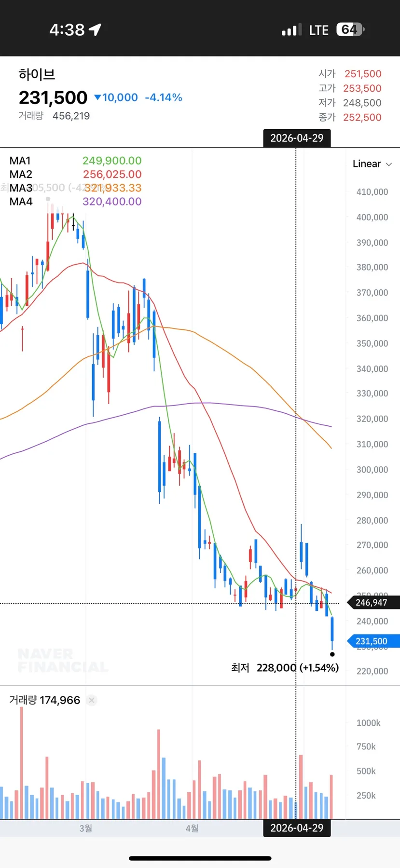Tap the 1000k volume axis label

pos(369,723)
